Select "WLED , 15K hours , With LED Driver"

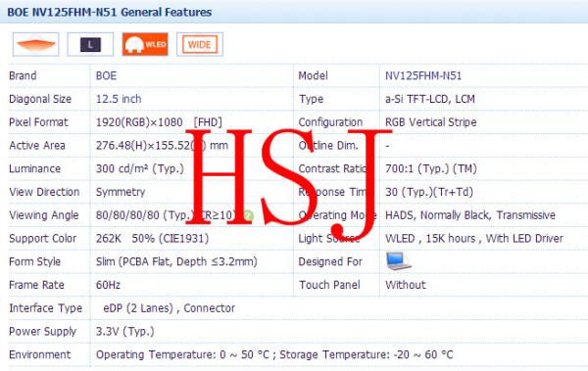(474, 238)
